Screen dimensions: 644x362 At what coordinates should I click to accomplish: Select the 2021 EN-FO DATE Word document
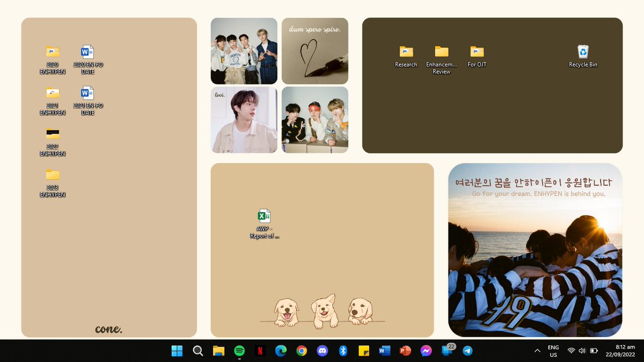(87, 101)
